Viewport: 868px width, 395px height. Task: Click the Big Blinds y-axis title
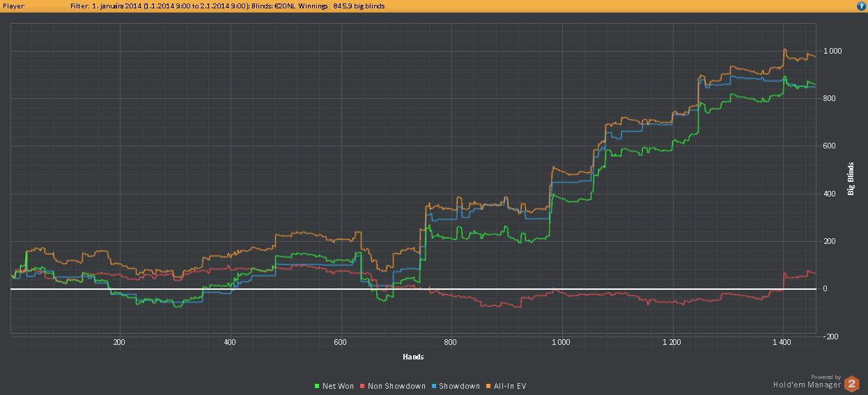point(851,179)
